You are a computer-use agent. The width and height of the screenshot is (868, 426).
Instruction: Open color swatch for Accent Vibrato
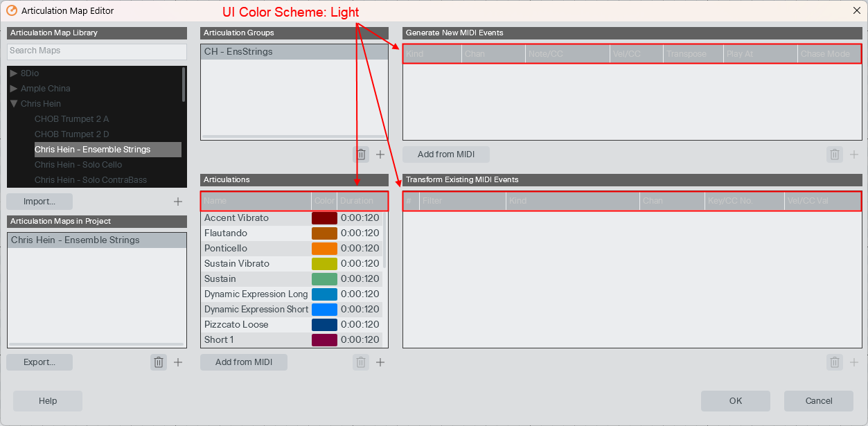tap(324, 218)
